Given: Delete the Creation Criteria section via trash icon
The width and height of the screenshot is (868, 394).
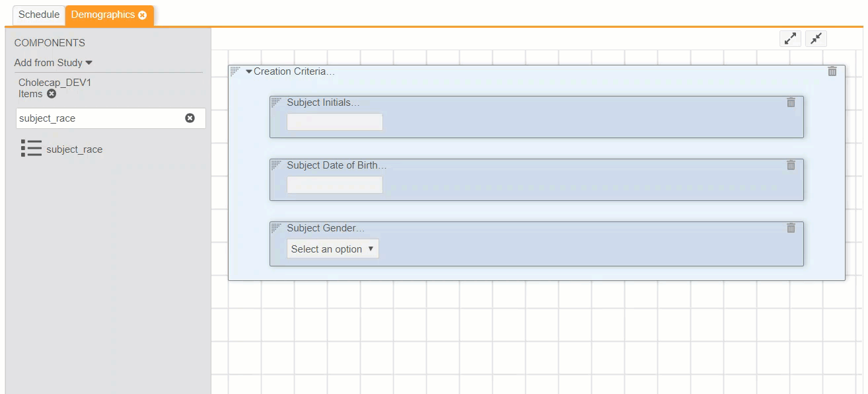Looking at the screenshot, I should (x=832, y=71).
